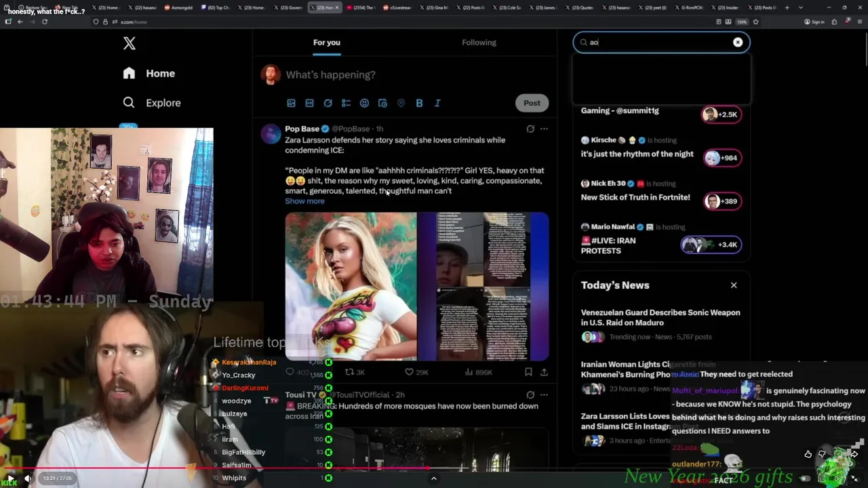Open Tousi TV profile name

pos(300,394)
